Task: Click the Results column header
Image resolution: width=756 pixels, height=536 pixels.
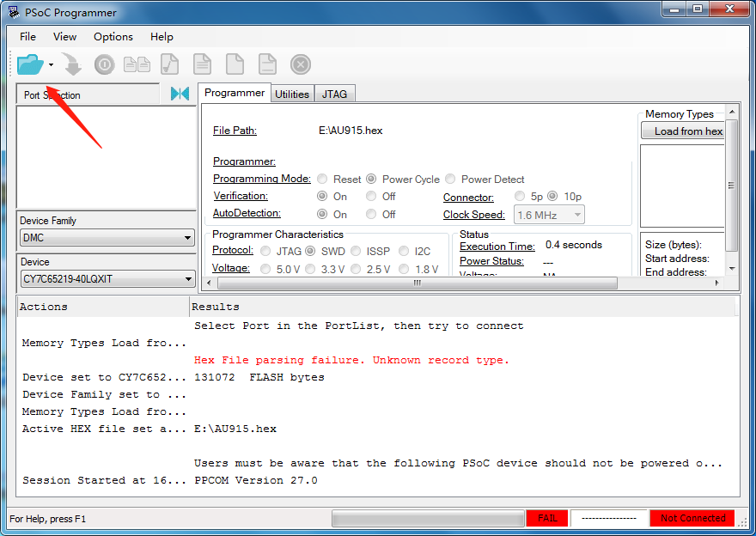Action: [x=463, y=307]
